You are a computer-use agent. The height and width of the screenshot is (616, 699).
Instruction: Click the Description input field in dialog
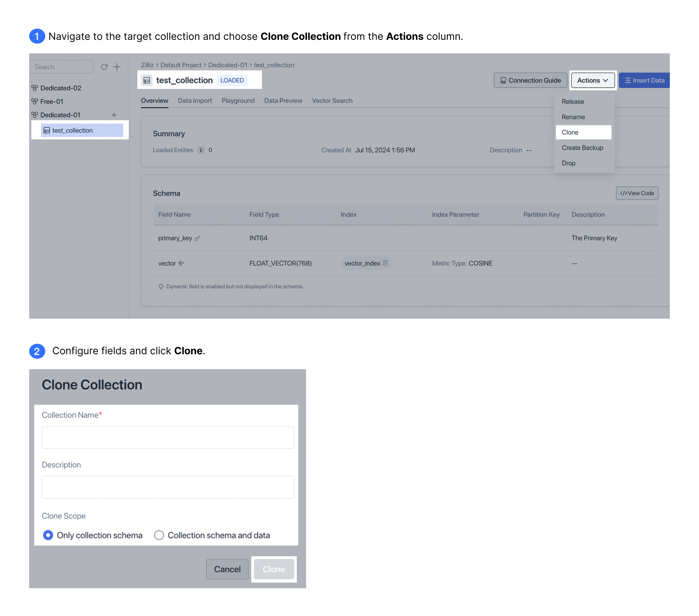click(168, 487)
